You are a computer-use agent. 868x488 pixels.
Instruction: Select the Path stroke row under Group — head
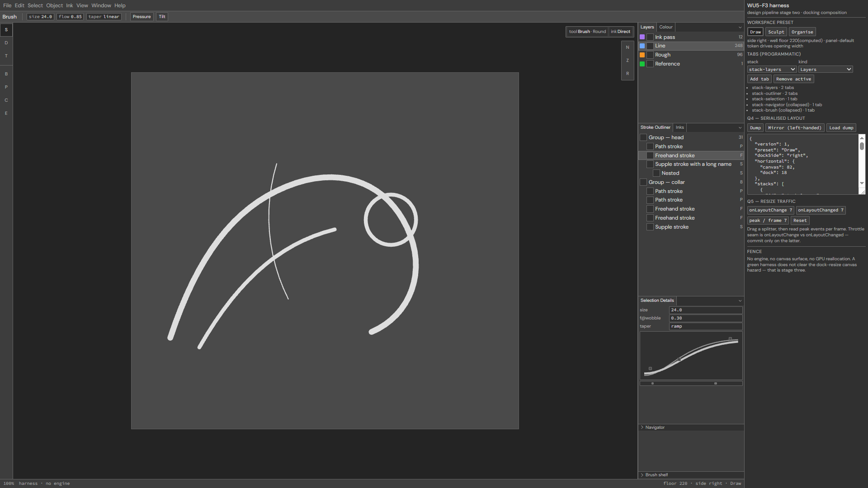(x=691, y=146)
